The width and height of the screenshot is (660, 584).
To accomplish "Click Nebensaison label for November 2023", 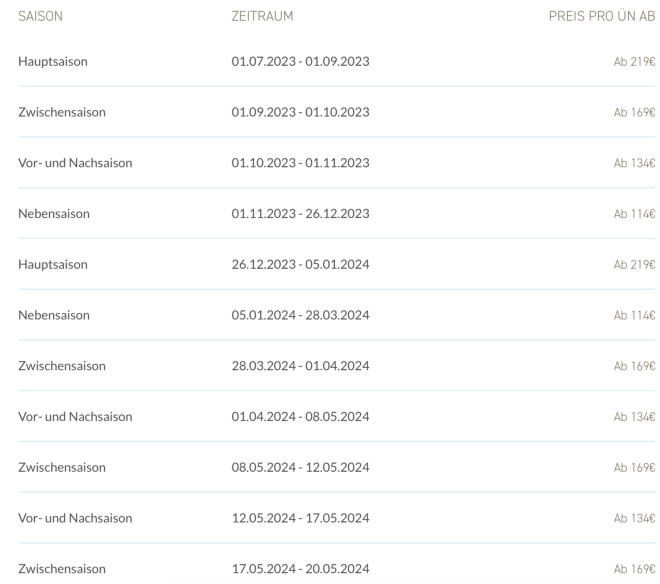I will [54, 214].
